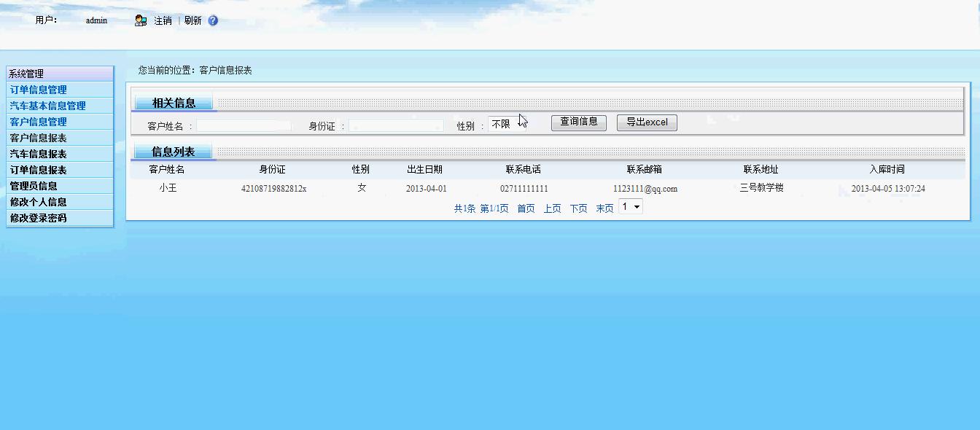Click ID cell 42108719882812x
This screenshot has height=430, width=980.
pos(273,189)
